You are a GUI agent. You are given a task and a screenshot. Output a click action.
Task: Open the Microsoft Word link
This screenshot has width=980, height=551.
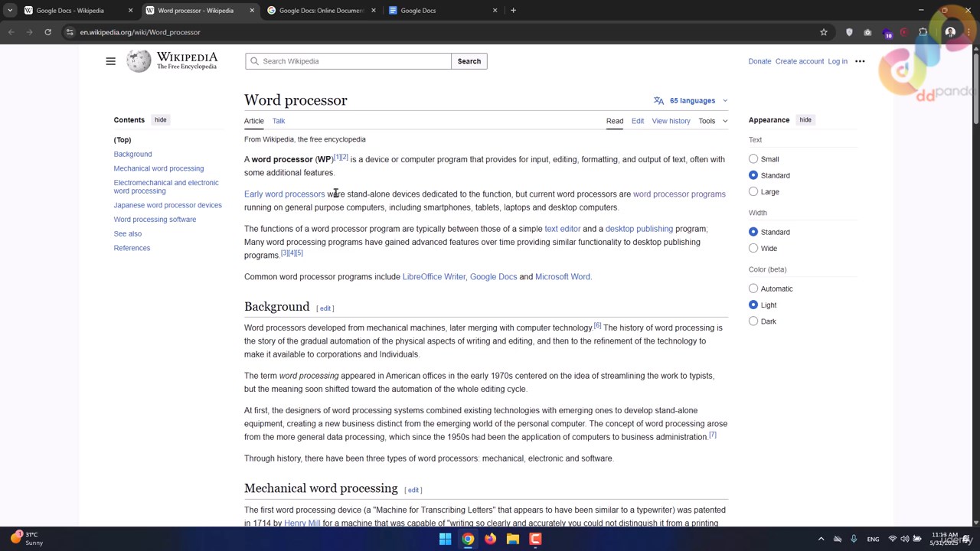[563, 277]
